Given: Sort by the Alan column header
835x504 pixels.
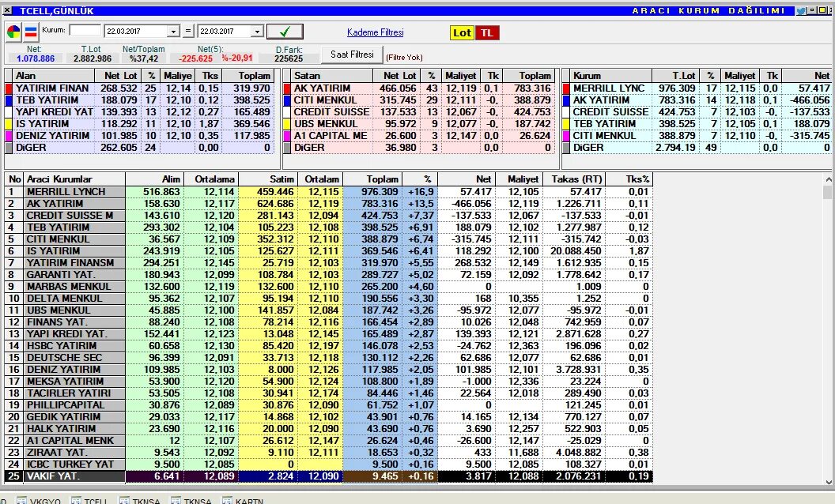Looking at the screenshot, I should (x=53, y=76).
